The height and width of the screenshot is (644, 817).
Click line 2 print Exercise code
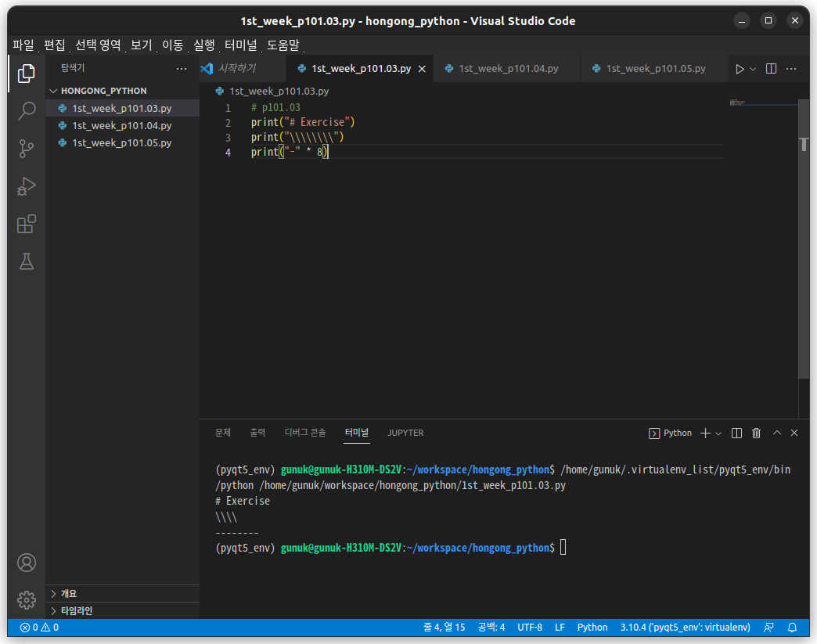pyautogui.click(x=303, y=122)
